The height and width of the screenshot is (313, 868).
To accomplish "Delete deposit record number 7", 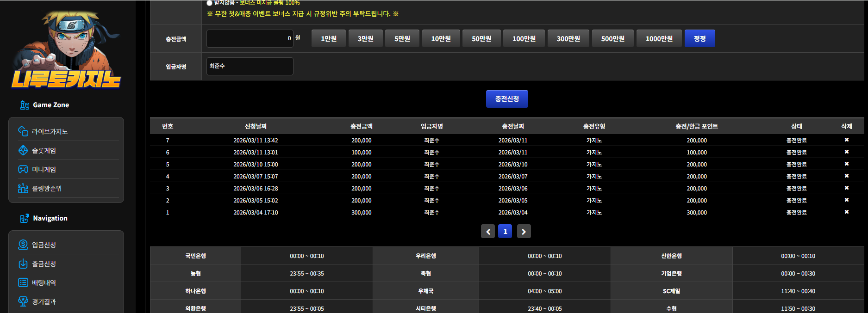I will (847, 140).
